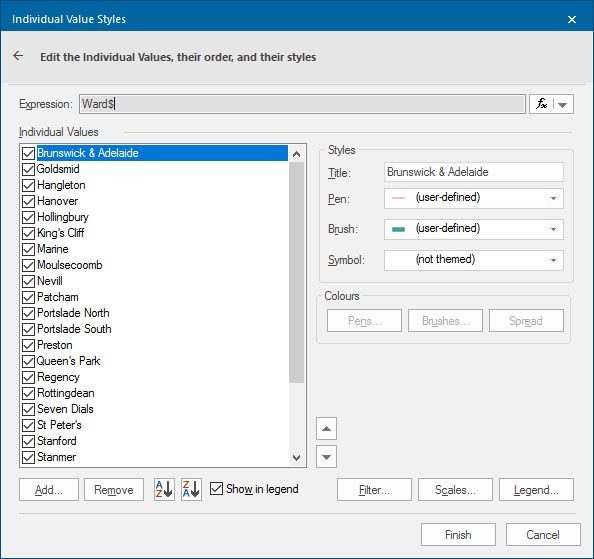The height and width of the screenshot is (559, 594).
Task: Click the Add... button
Action: 49,490
